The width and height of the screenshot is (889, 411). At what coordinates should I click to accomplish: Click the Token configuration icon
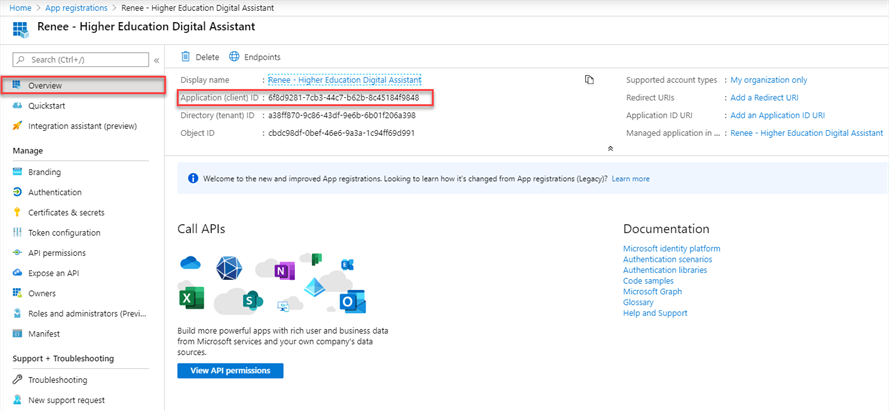click(x=18, y=232)
